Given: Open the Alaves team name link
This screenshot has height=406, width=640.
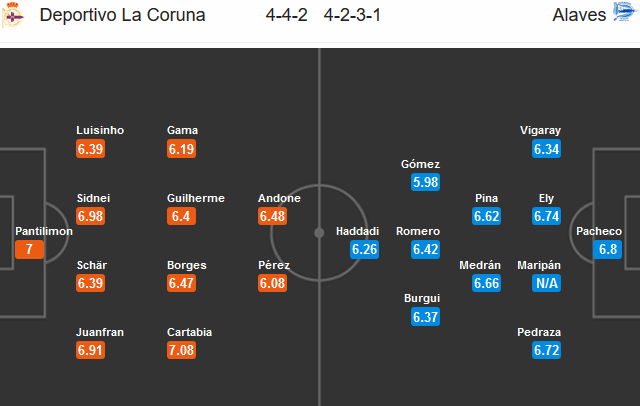Looking at the screenshot, I should (x=579, y=15).
